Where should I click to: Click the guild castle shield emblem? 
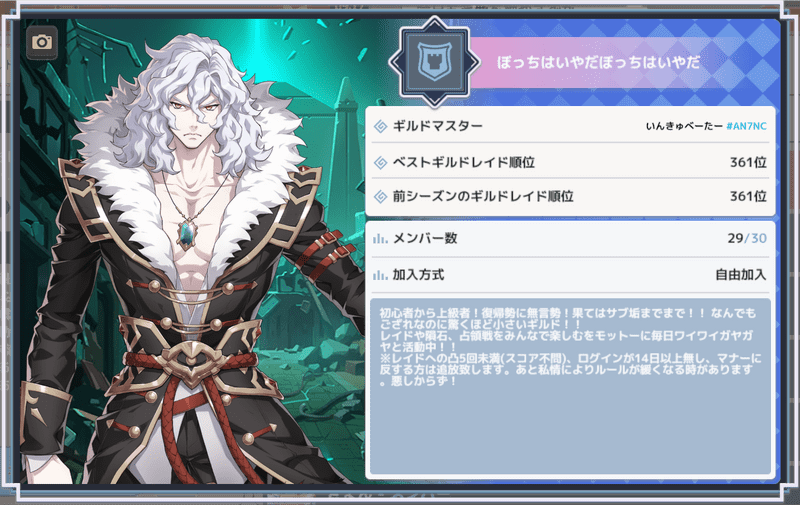tap(434, 62)
